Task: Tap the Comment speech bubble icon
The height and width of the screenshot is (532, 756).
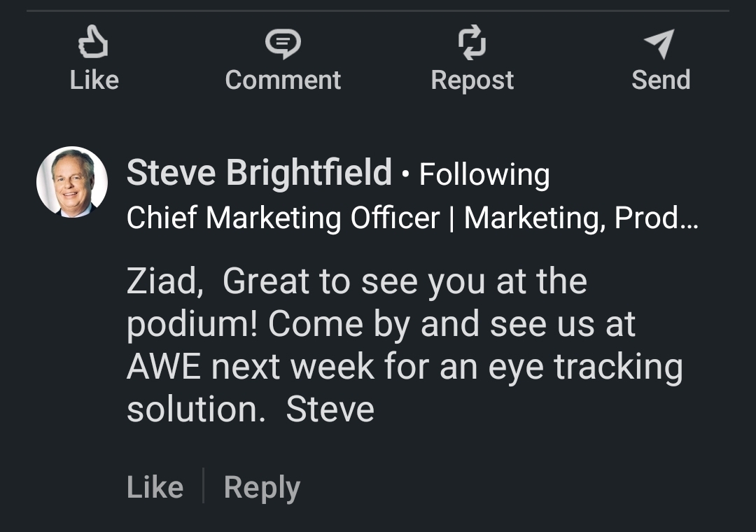Action: [283, 42]
